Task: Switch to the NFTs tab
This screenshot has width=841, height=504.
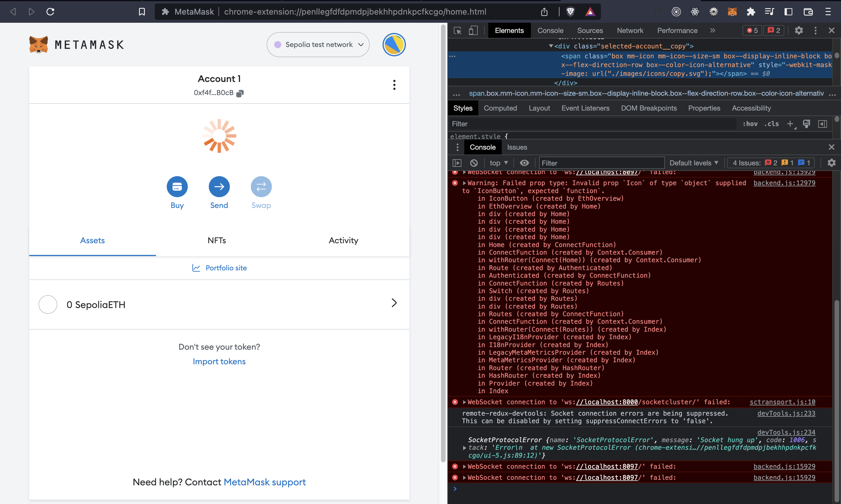Action: click(217, 240)
